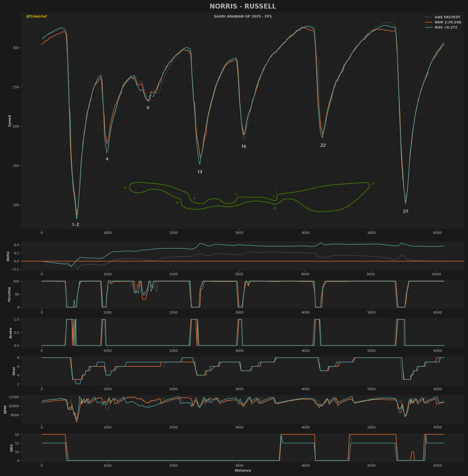Viewport: 468px width, 476px height.
Task: Select the white turn "4" label on speed chart
Action: (x=107, y=159)
